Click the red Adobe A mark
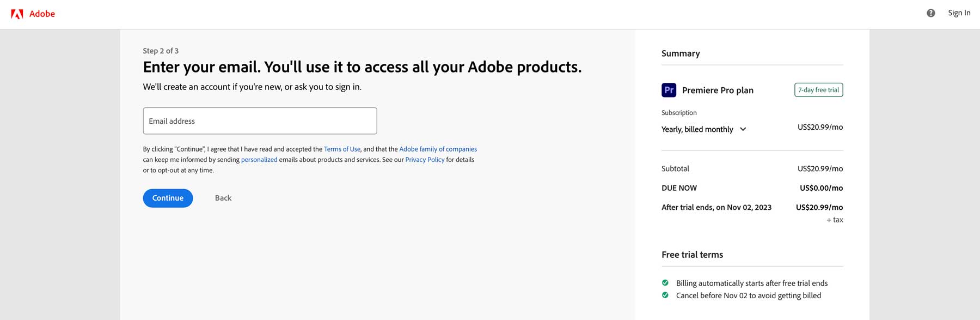 (x=18, y=12)
